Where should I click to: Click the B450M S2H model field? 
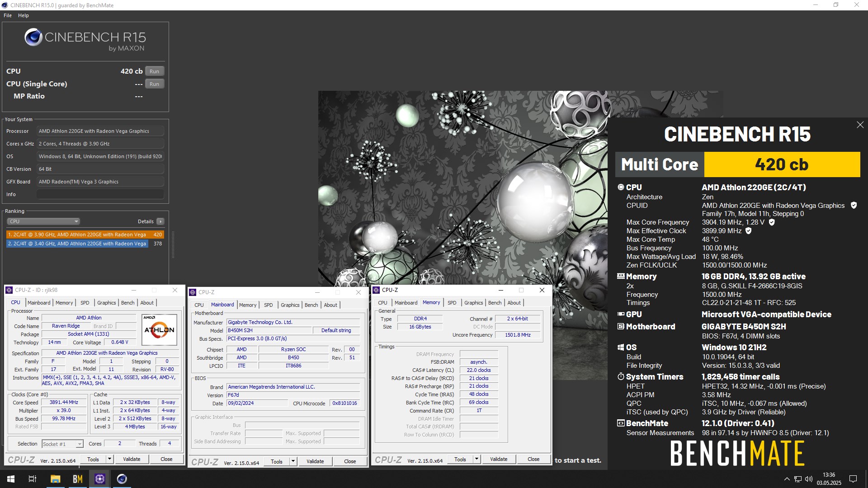(269, 330)
